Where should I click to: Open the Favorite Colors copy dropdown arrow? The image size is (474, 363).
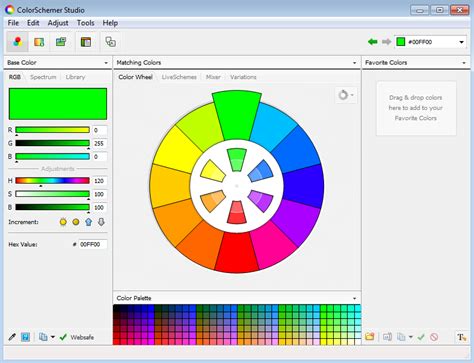point(411,337)
